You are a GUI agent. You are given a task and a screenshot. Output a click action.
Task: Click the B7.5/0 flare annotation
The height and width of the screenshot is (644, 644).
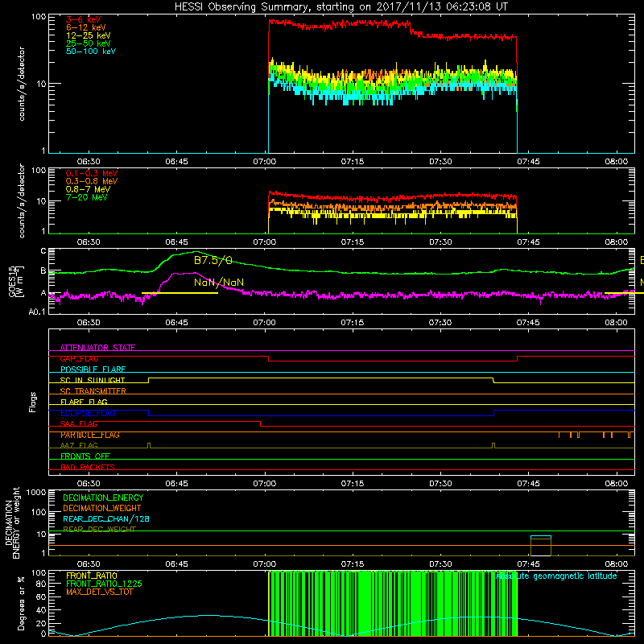point(213,260)
